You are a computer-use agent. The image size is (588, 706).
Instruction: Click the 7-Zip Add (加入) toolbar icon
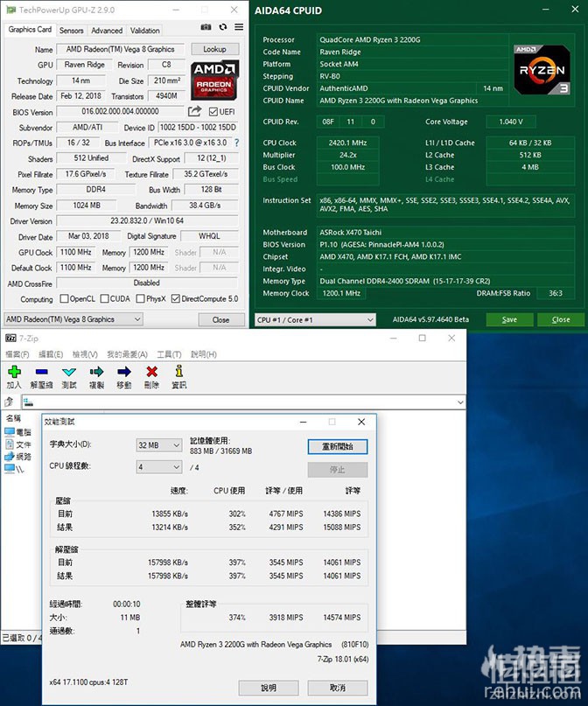14,377
